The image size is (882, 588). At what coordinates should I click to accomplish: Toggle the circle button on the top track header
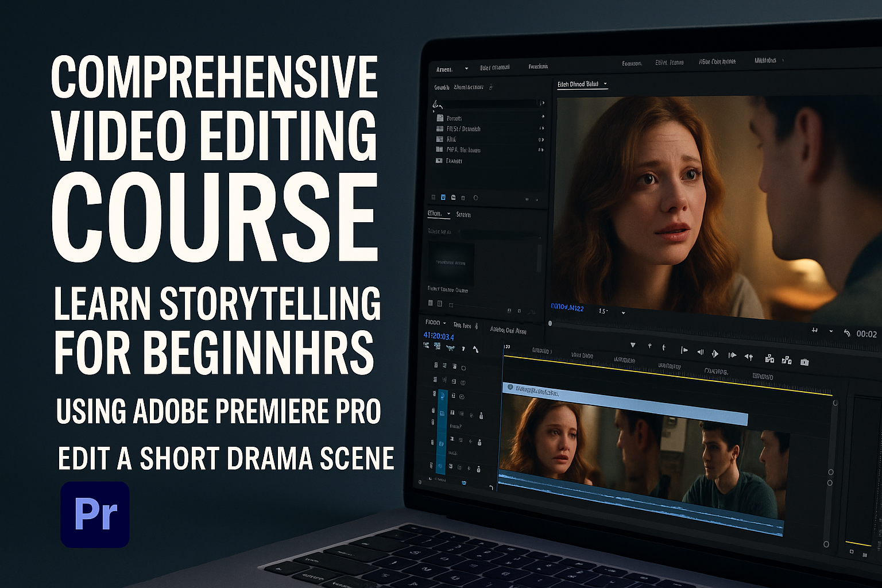click(463, 368)
